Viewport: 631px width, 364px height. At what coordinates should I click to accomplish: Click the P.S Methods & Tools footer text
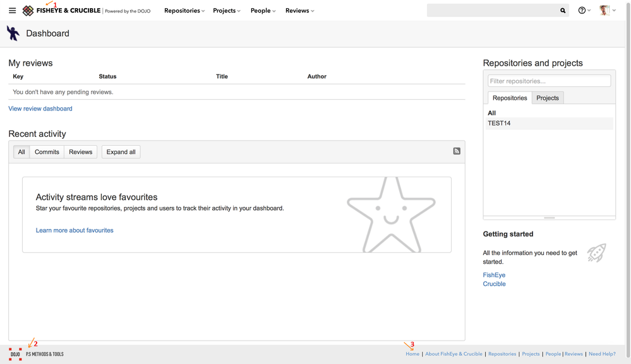pyautogui.click(x=45, y=354)
